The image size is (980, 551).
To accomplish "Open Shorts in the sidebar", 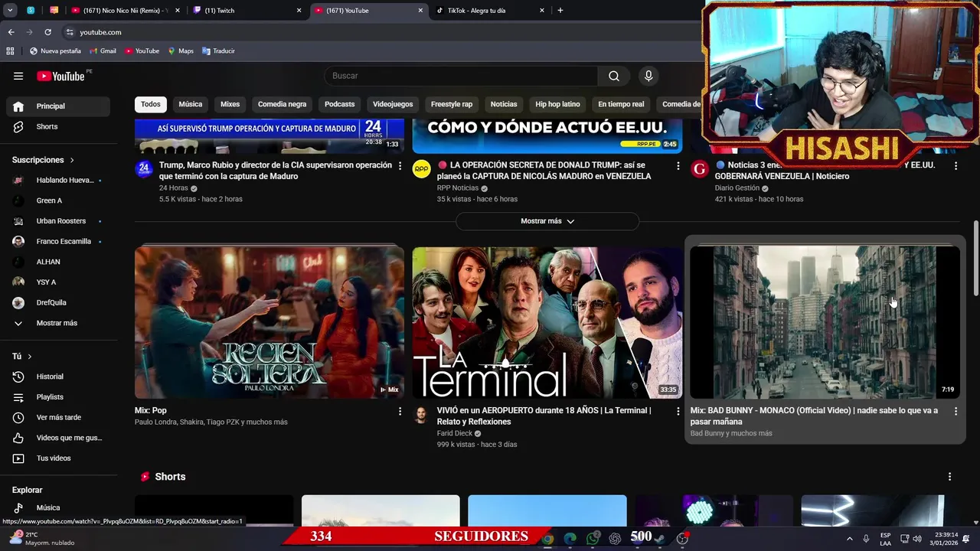I will pyautogui.click(x=58, y=126).
